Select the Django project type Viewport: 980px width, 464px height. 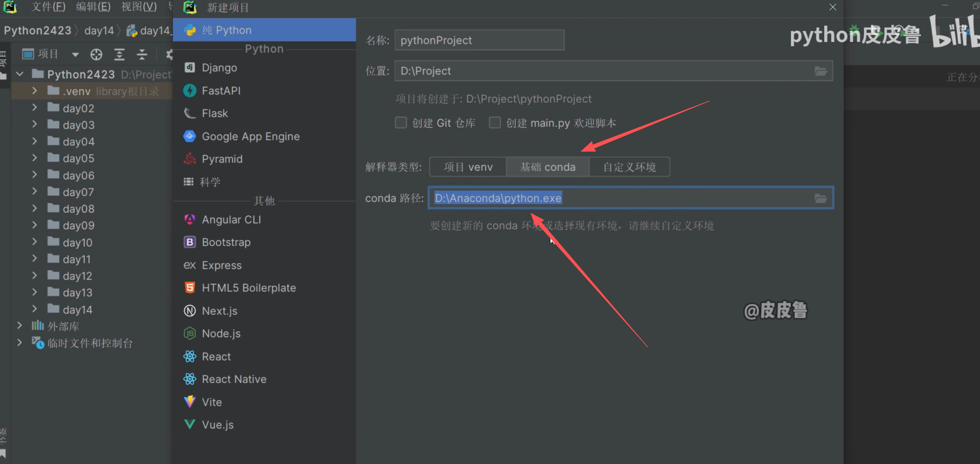pyautogui.click(x=219, y=68)
